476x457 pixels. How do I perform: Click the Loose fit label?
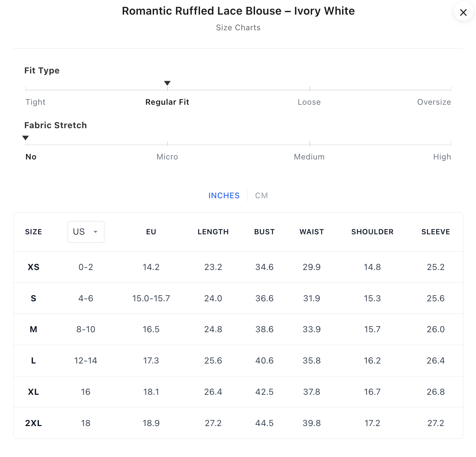pos(309,102)
